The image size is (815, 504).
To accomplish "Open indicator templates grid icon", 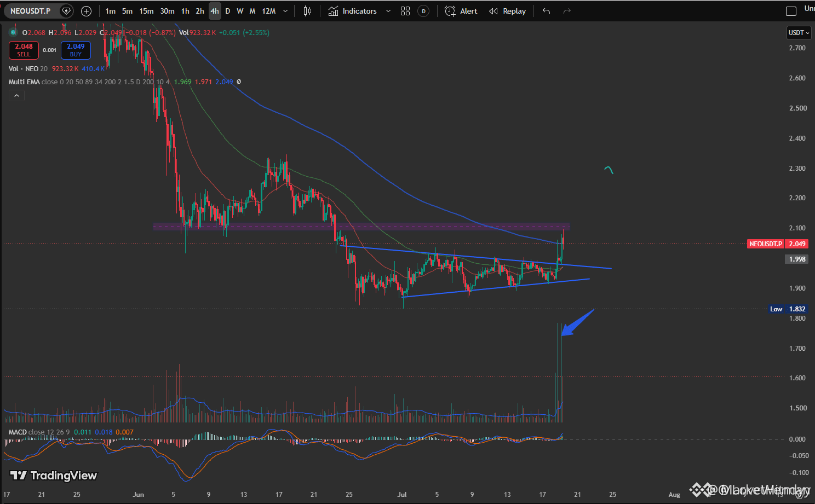I will tap(405, 11).
